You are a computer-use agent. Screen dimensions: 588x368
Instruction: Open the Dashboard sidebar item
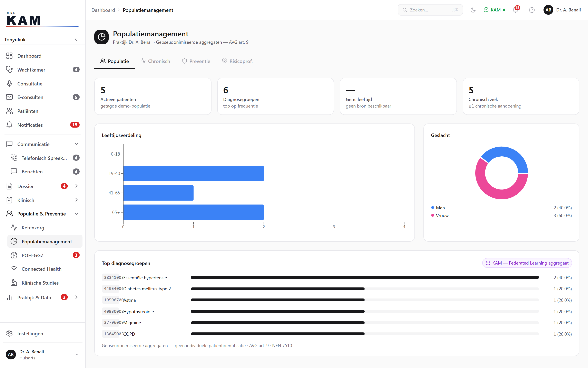[x=43, y=56]
